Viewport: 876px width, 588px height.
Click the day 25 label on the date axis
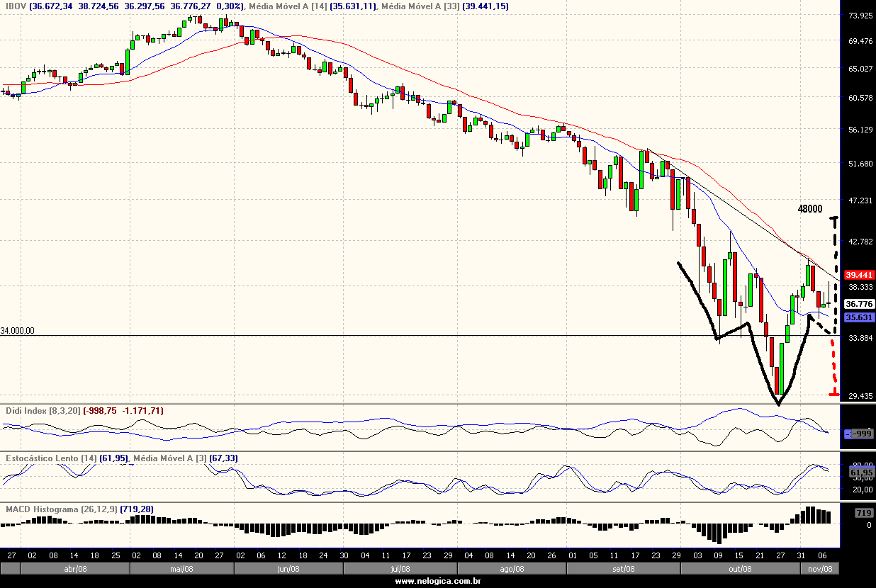[x=116, y=556]
